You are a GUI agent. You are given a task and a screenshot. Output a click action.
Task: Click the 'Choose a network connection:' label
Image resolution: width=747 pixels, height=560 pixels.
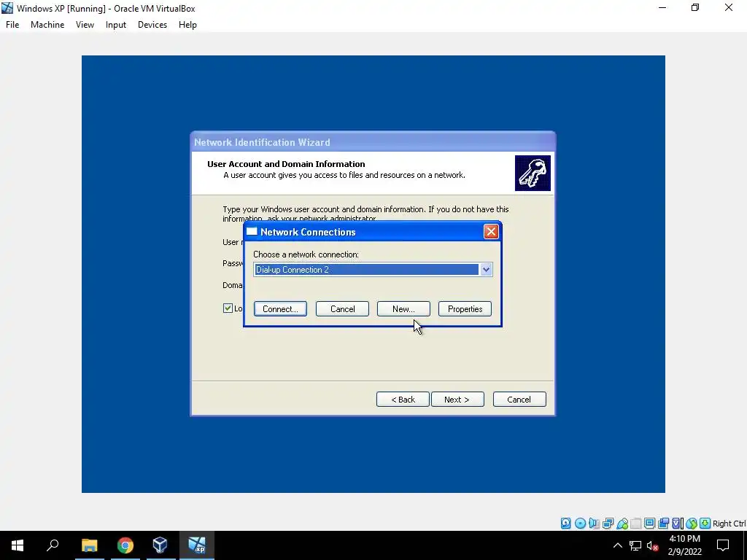point(306,254)
